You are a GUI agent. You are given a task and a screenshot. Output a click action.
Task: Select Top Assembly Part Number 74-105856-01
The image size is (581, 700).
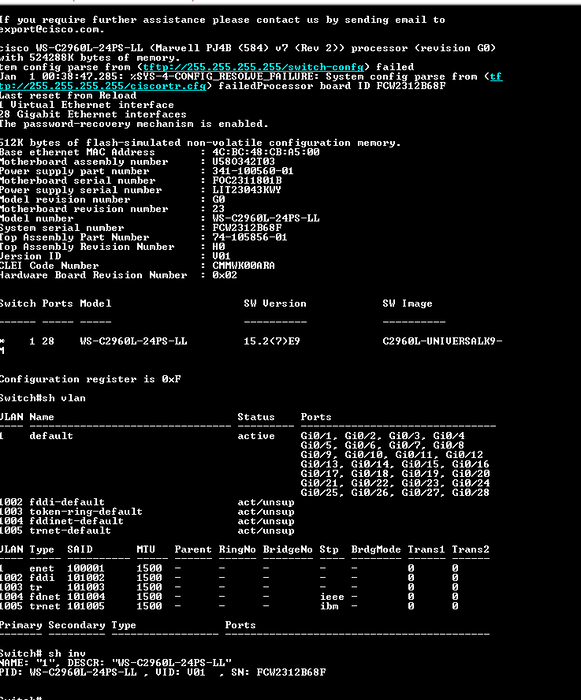click(250, 238)
